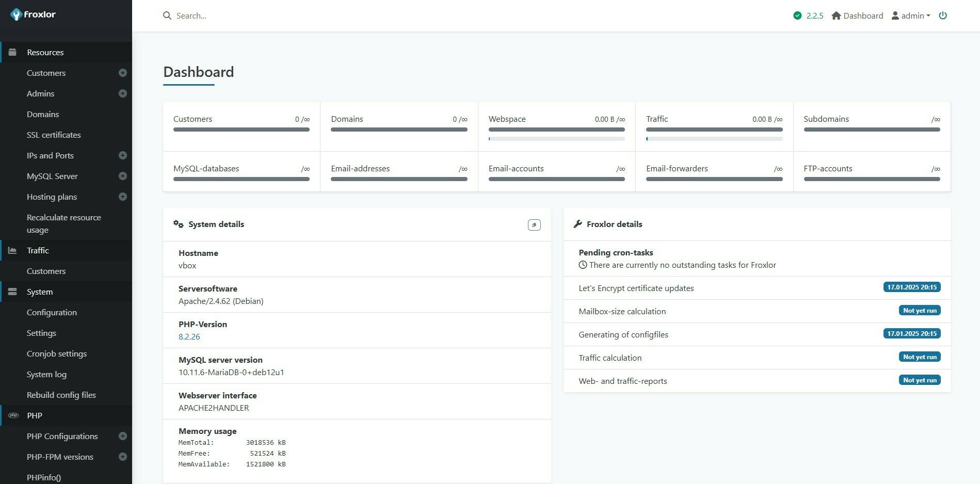Open PHP version 8.2.26 link
This screenshot has width=980, height=484.
(x=189, y=336)
